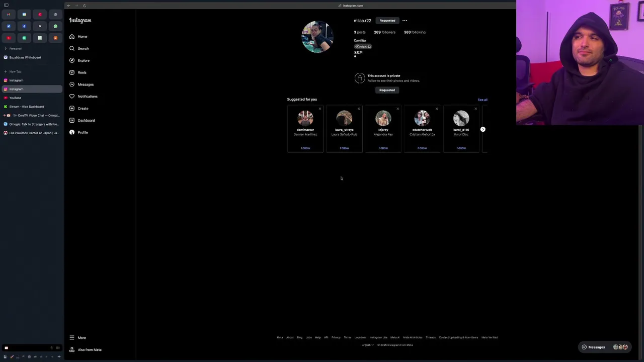Switch to Stream - Kick Dashboard tab

[x=31, y=107]
